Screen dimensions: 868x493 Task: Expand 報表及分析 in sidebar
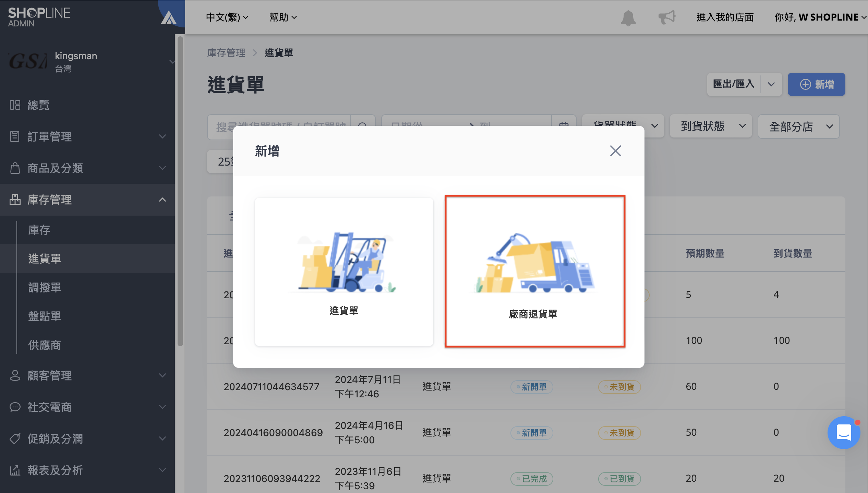pyautogui.click(x=87, y=470)
